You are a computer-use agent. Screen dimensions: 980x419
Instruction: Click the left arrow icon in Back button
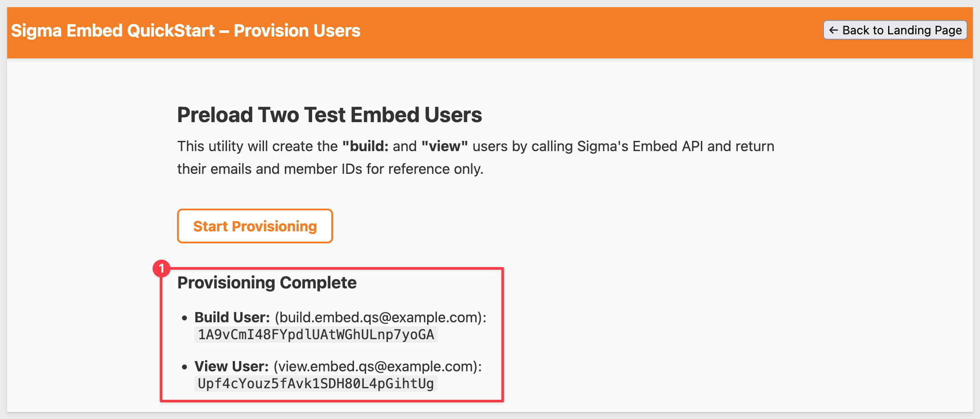(x=833, y=30)
